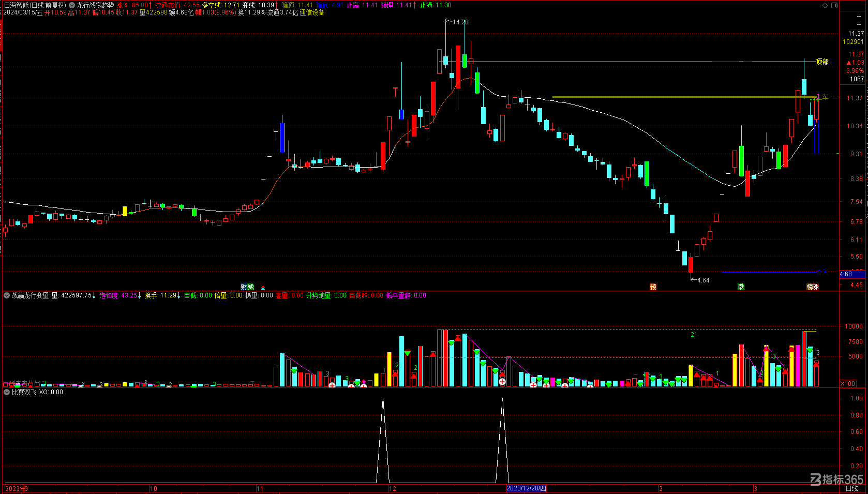This screenshot has height=494, width=868.
Task: Click the 榜涨 marker at bottom right of chart
Action: pos(813,287)
